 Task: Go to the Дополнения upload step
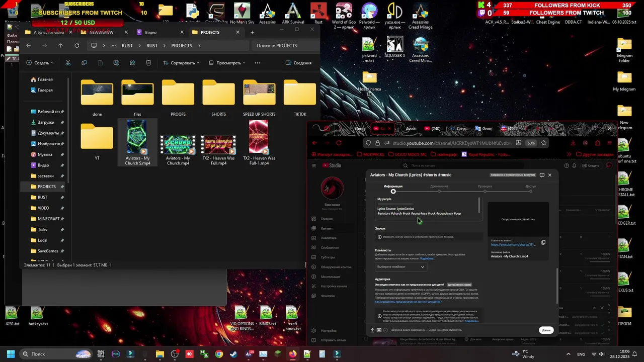[439, 189]
